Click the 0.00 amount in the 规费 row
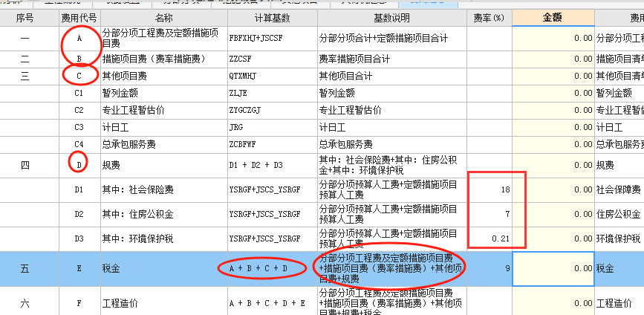644x315 pixels. click(553, 165)
